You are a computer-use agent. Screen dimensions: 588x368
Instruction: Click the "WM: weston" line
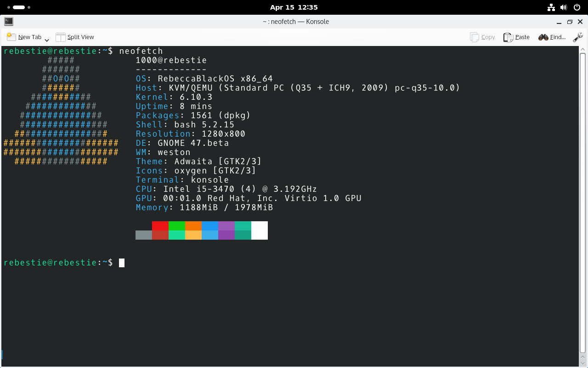[x=163, y=152]
